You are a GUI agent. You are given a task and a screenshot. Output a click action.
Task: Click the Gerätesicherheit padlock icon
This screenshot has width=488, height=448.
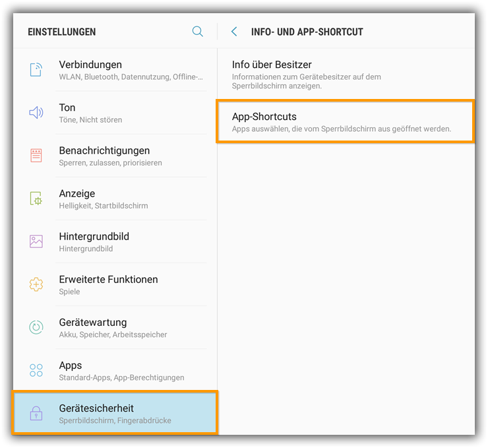point(36,413)
